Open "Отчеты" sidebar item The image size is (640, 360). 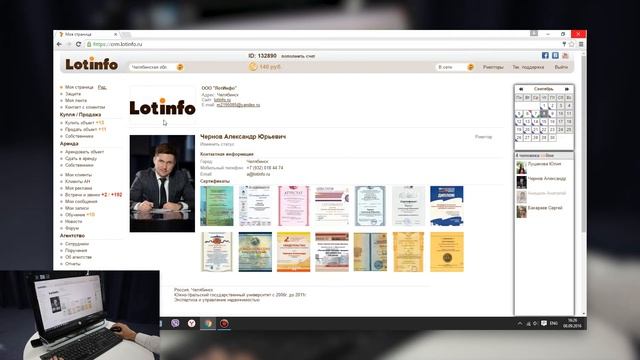point(73,264)
